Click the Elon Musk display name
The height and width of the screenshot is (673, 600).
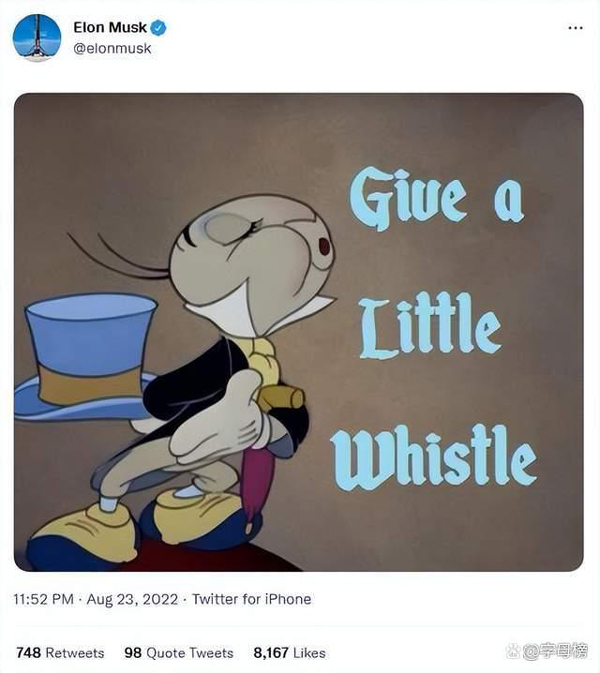point(110,27)
